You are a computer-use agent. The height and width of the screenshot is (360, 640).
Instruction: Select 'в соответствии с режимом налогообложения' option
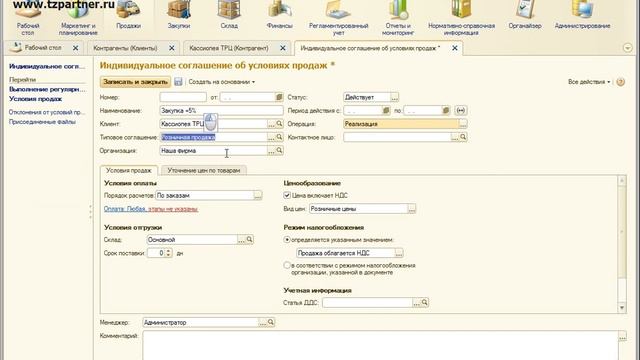(x=287, y=265)
